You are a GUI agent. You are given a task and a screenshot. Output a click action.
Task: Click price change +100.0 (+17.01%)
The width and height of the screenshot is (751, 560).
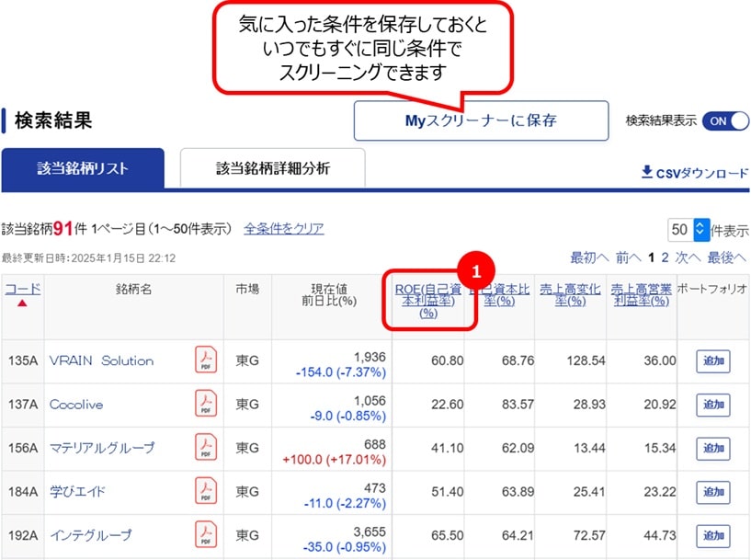[335, 460]
